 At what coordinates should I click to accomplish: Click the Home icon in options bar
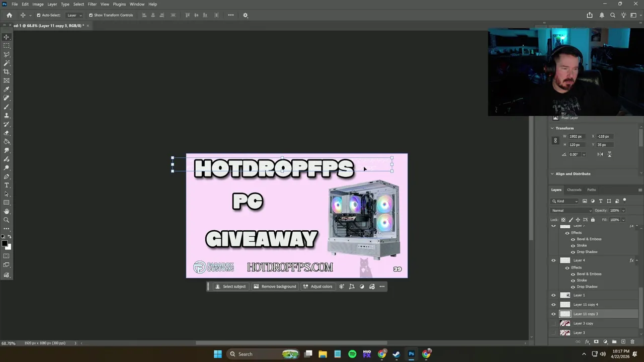(x=9, y=15)
